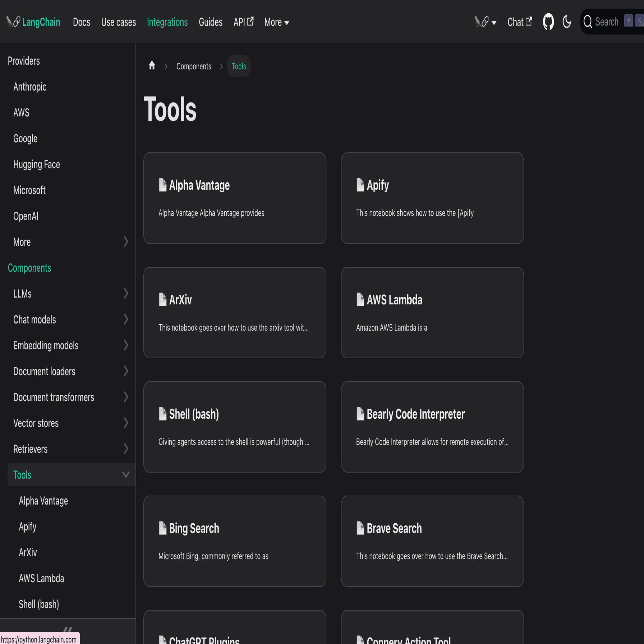This screenshot has width=644, height=644.
Task: Expand the More providers section in sidebar
Action: pos(125,242)
